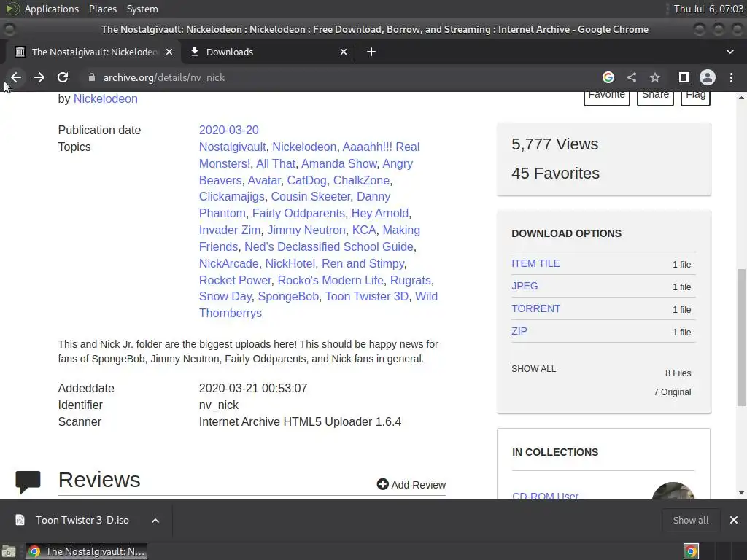Close the Nostalgivault tab
Viewport: 747px width, 560px height.
(x=169, y=52)
